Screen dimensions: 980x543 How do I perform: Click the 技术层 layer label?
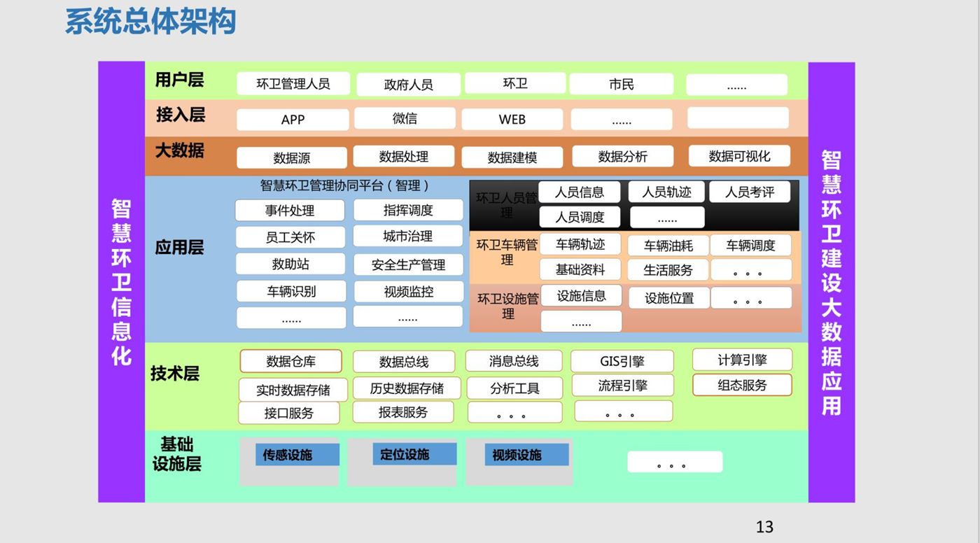tap(175, 373)
